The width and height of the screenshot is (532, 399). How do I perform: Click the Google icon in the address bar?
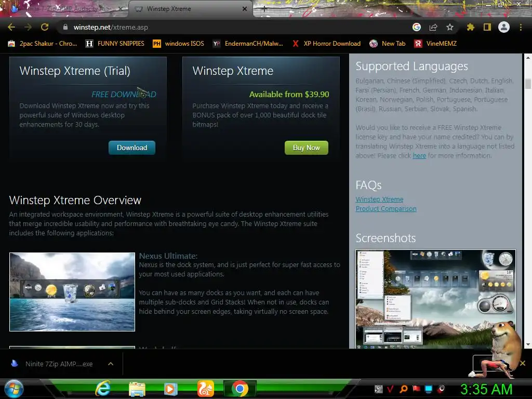417,27
